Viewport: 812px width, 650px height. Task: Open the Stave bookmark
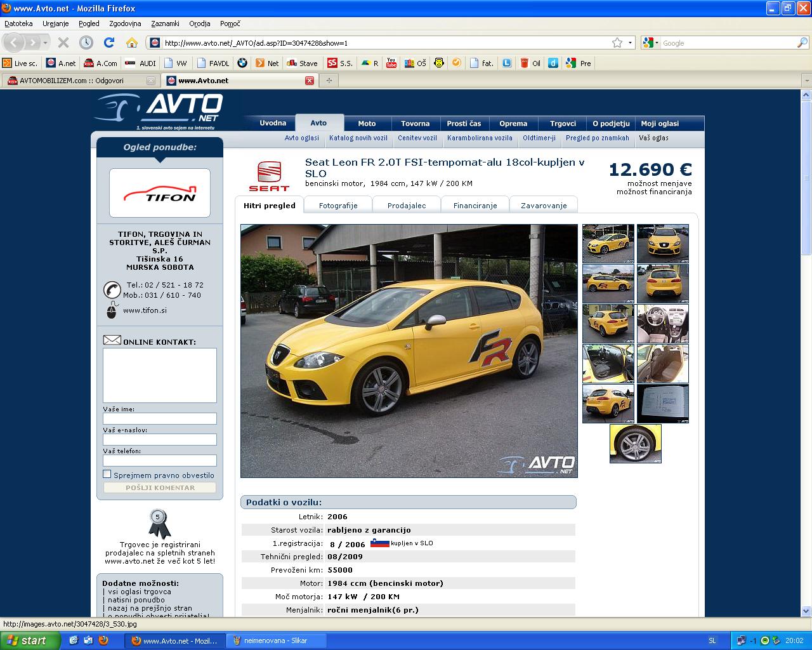pos(303,63)
